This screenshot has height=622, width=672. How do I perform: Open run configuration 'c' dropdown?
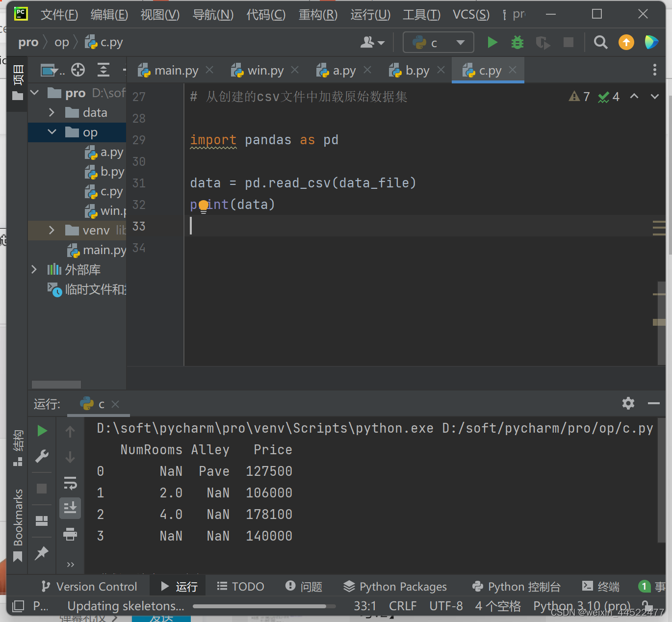click(439, 43)
